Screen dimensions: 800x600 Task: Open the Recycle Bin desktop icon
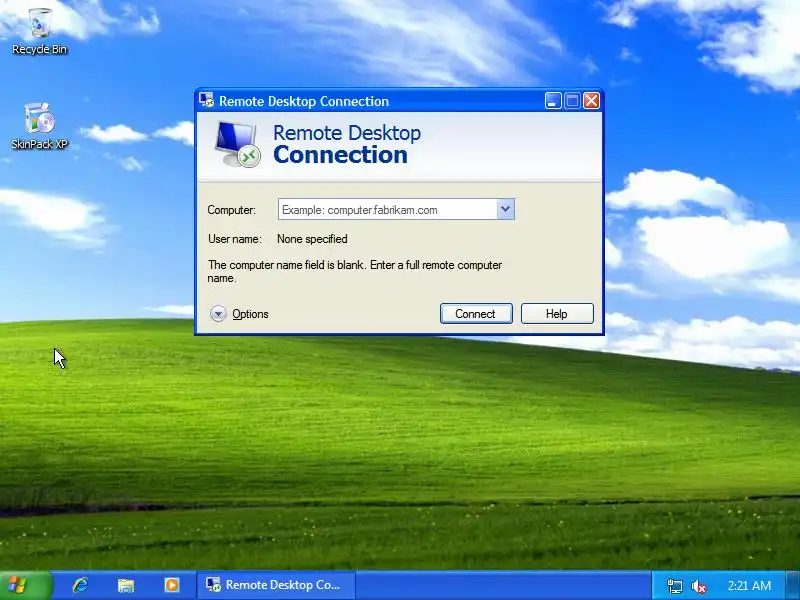pyautogui.click(x=40, y=31)
